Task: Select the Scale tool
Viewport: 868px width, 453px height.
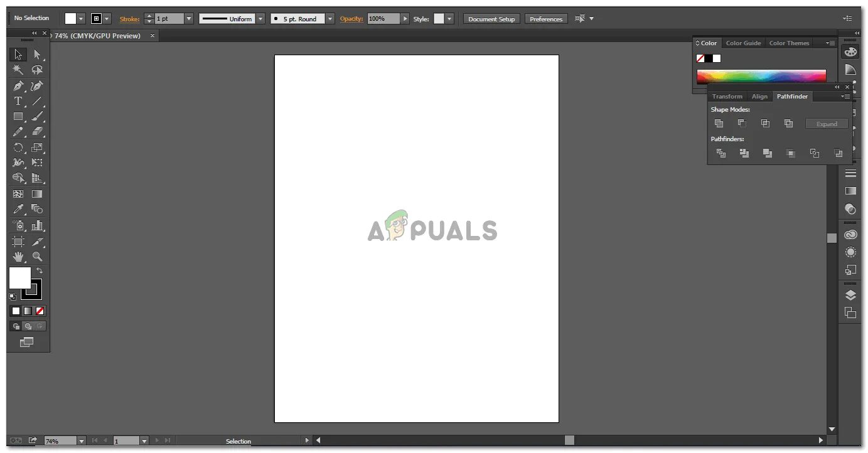Action: (37, 147)
